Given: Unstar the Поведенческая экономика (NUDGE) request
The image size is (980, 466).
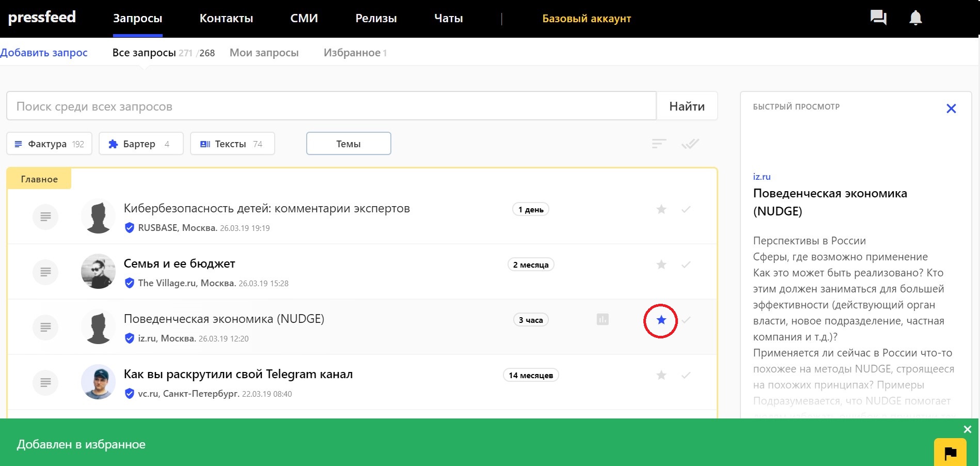Looking at the screenshot, I should (x=661, y=320).
